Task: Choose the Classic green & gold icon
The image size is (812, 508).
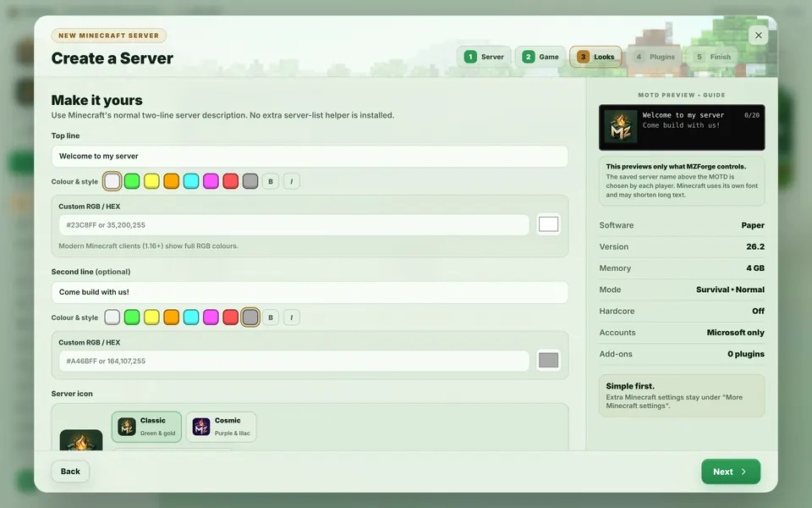Action: (x=146, y=427)
